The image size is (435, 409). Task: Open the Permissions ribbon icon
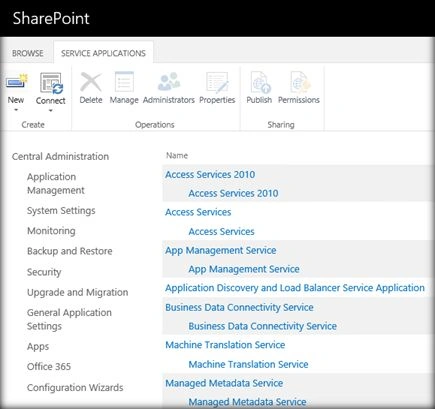coord(299,82)
